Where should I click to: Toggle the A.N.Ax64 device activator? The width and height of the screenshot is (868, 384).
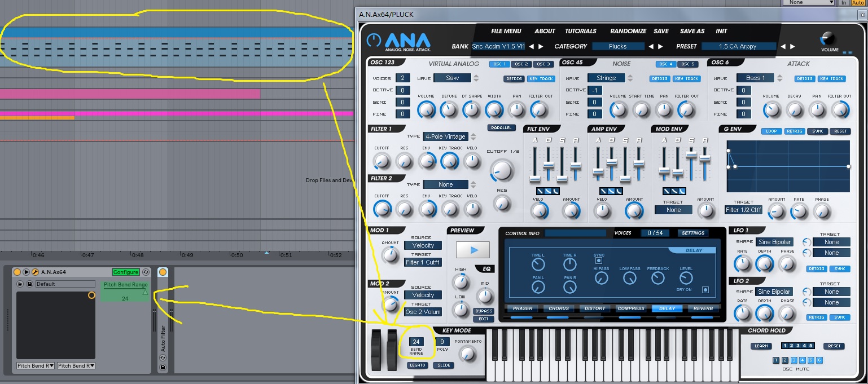[17, 272]
